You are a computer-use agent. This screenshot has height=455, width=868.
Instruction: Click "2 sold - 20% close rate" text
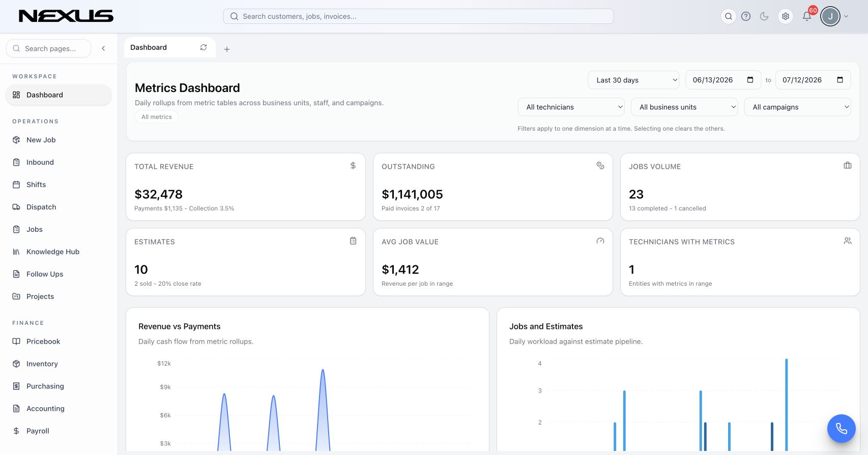(x=168, y=284)
